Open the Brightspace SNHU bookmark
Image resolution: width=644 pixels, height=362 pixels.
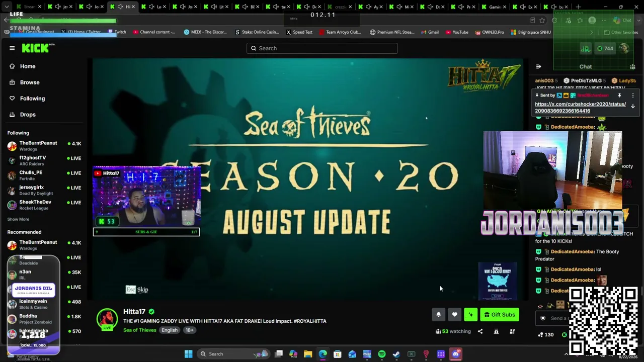tap(530, 32)
